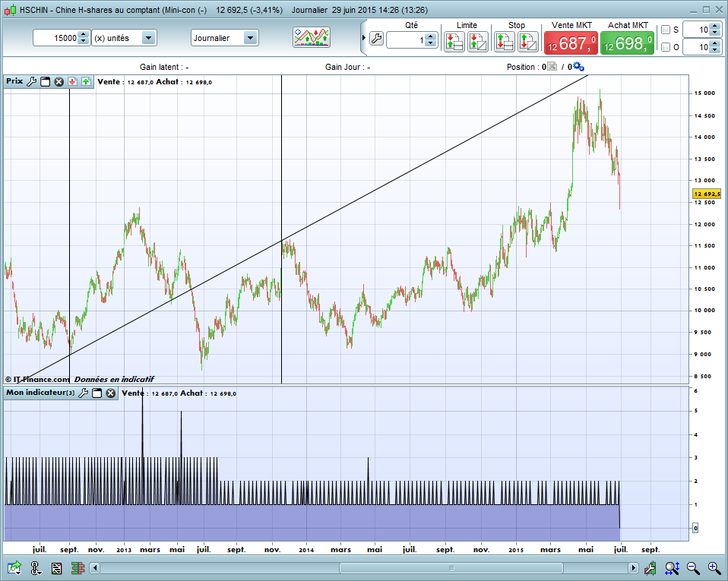Click the 2014 time axis label
This screenshot has height=581, width=728.
[x=306, y=550]
